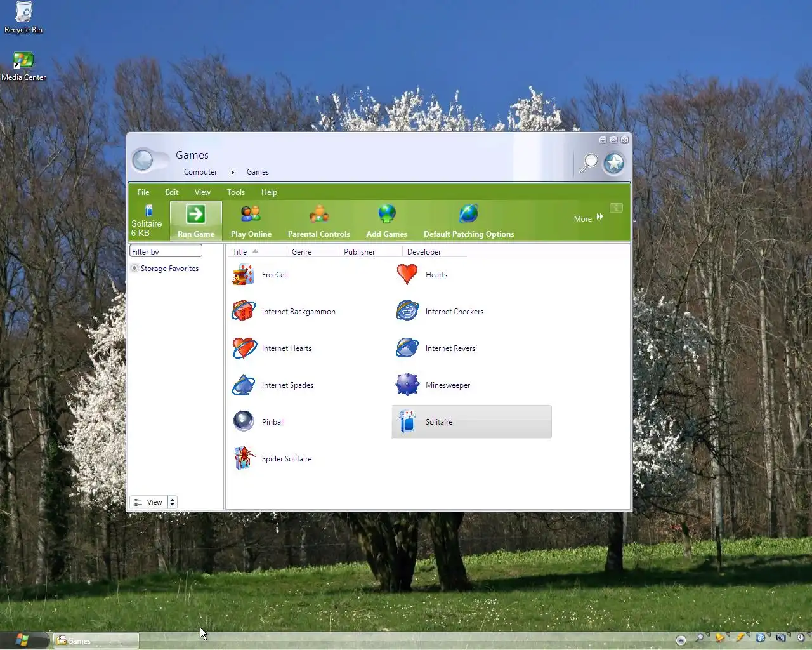Click the lightning bolt tray icon
Viewport: 812px width, 650px height.
click(x=741, y=638)
